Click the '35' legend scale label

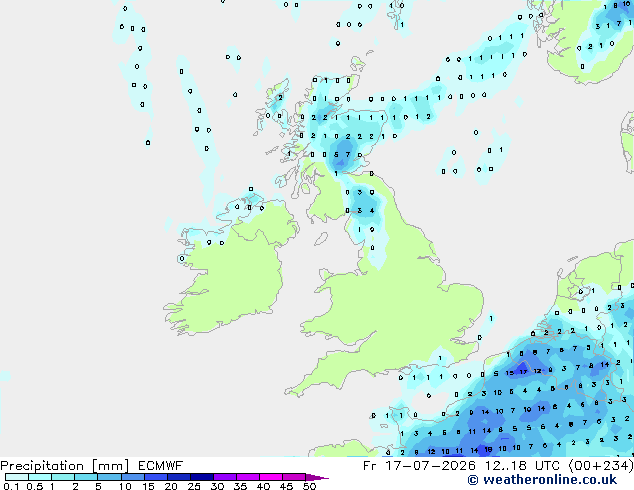tap(240, 486)
